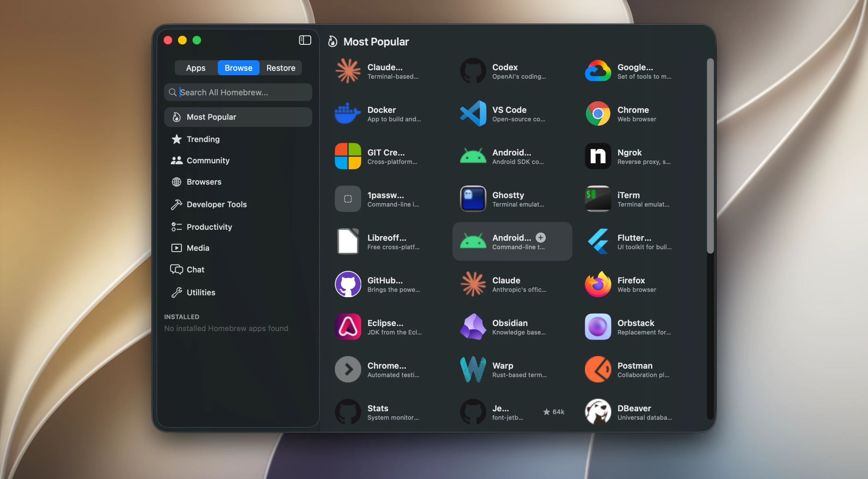The height and width of the screenshot is (479, 868).
Task: Open the Android SDK entry's robot icon
Action: coord(473,156)
